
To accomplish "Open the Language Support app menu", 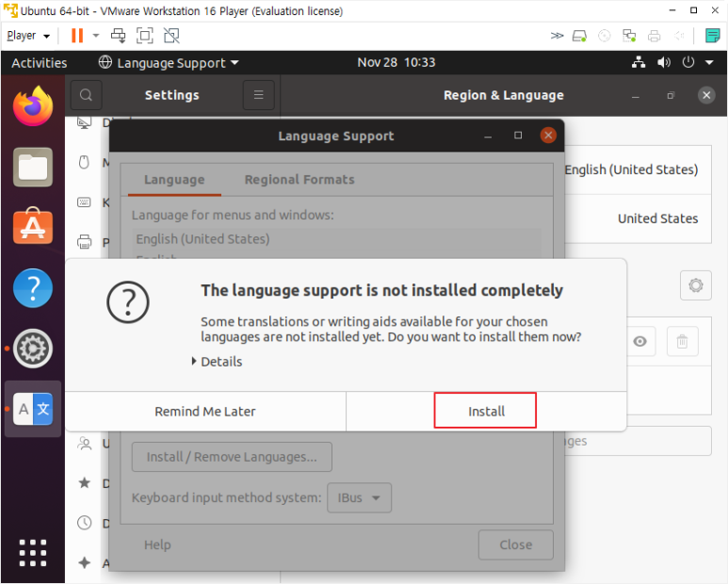I will tap(169, 63).
